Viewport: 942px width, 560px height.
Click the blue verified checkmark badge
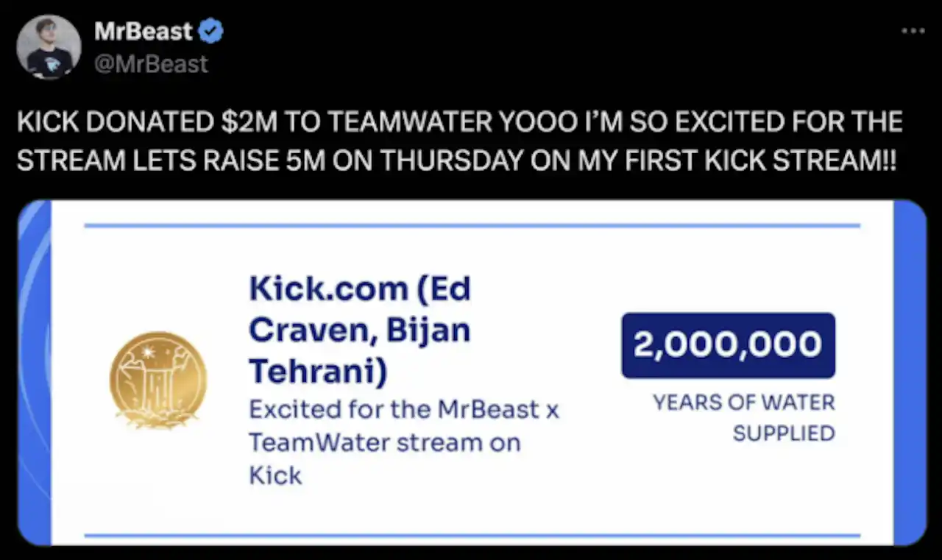tap(212, 32)
